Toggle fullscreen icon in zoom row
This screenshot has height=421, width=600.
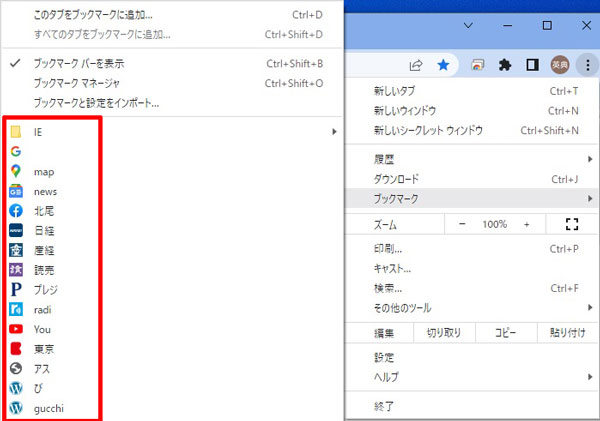(572, 224)
